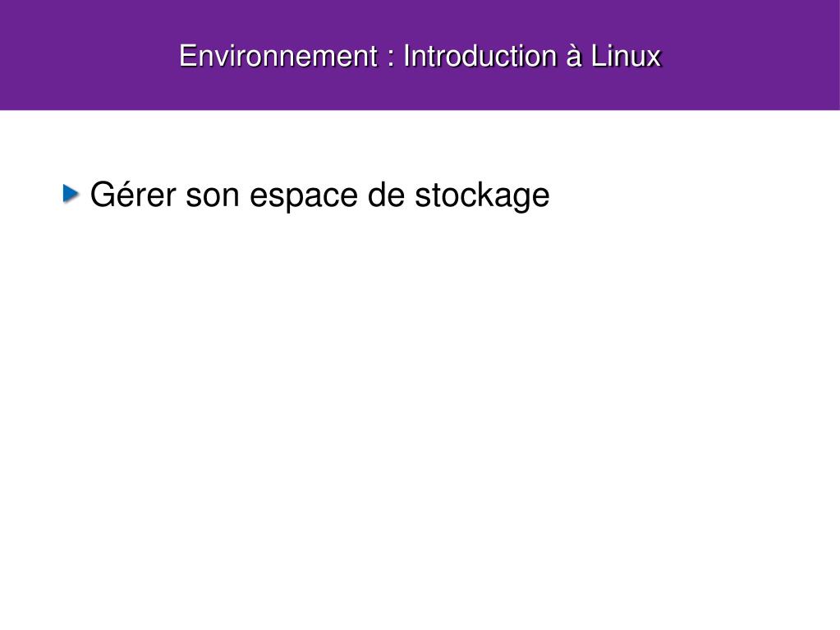
Task: Click the blue triangle bullet icon
Action: click(71, 193)
